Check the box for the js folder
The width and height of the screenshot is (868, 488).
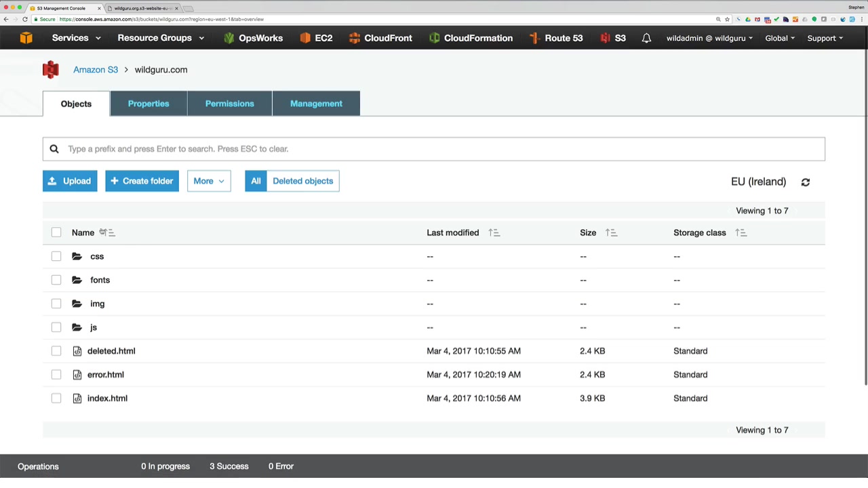[56, 327]
